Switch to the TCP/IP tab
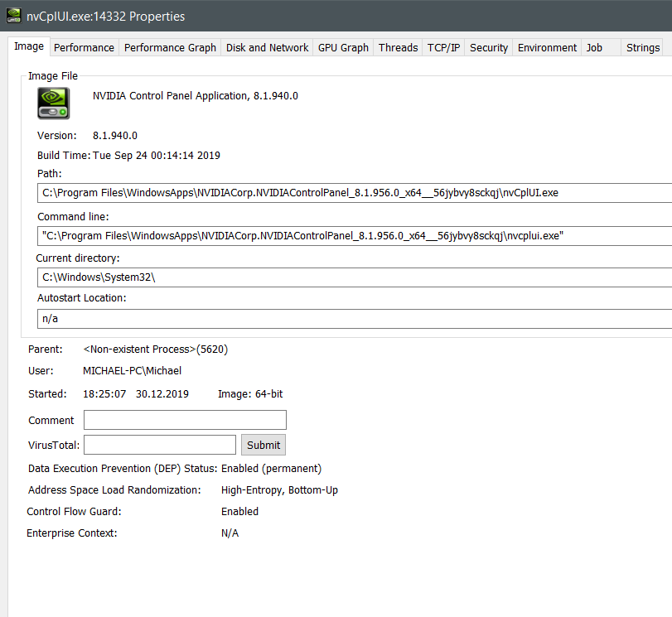Image resolution: width=672 pixels, height=617 pixels. [443, 47]
